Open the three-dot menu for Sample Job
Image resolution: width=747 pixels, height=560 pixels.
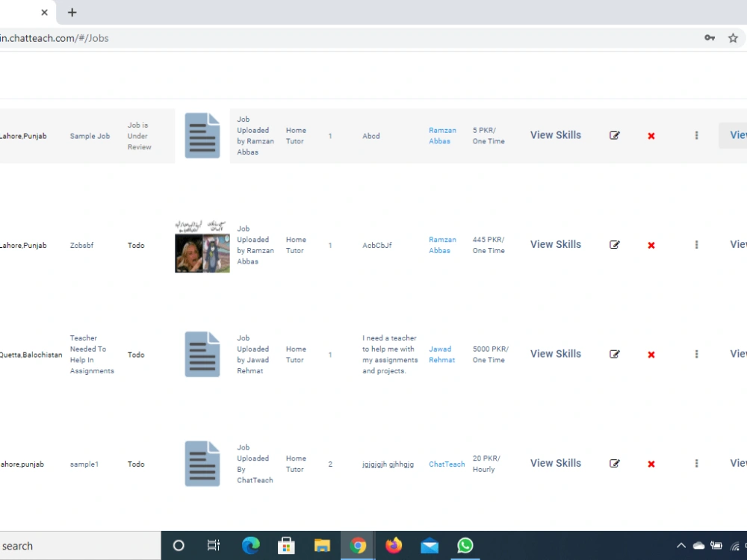coord(696,135)
